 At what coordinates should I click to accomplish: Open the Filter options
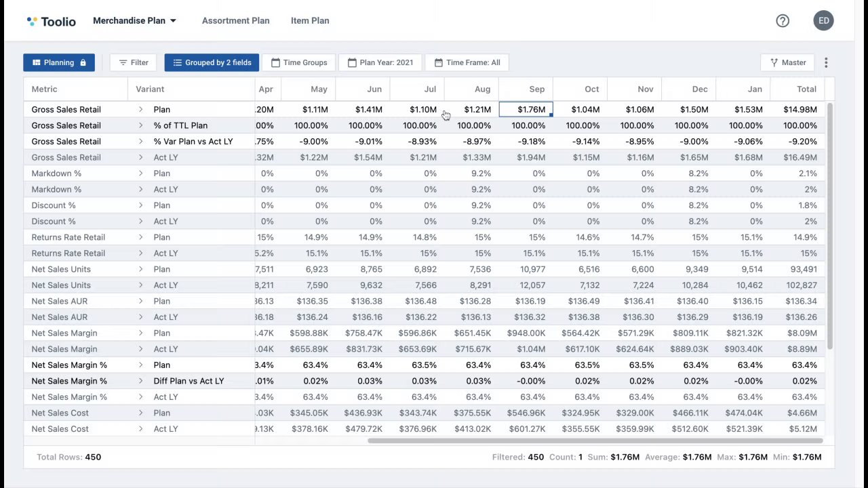click(x=133, y=62)
